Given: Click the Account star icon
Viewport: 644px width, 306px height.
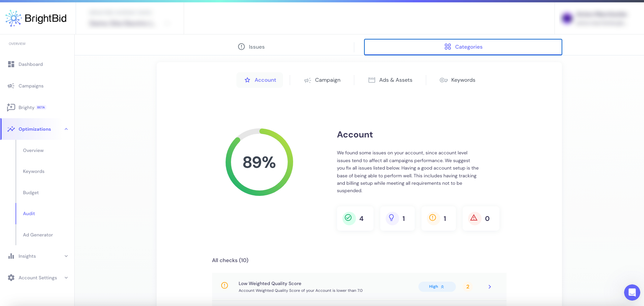Looking at the screenshot, I should 248,80.
